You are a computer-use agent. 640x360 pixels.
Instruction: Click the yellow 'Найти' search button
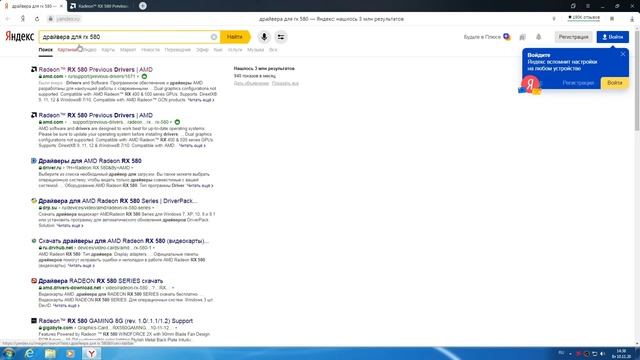[235, 37]
